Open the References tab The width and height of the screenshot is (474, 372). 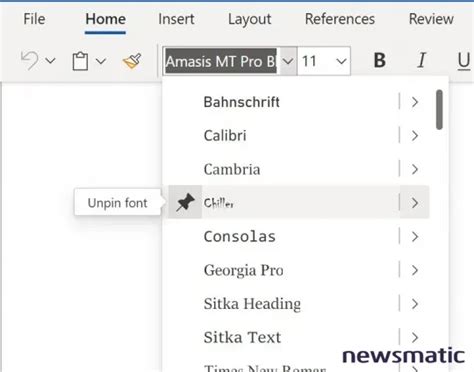(340, 19)
